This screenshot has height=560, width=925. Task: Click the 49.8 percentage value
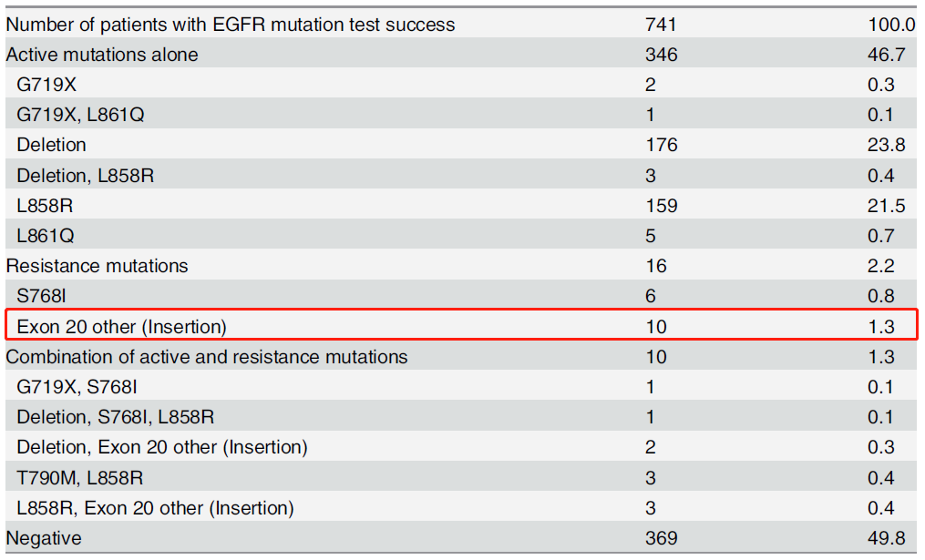point(887,538)
